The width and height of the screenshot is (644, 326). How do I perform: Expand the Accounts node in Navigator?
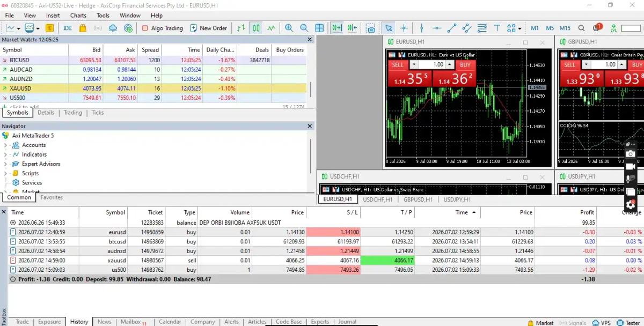point(5,145)
